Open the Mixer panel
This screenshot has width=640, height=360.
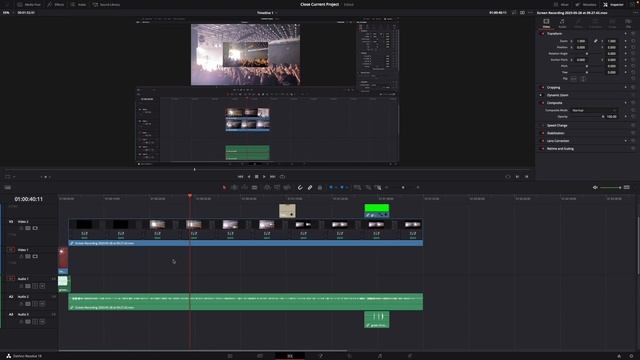(x=561, y=4)
